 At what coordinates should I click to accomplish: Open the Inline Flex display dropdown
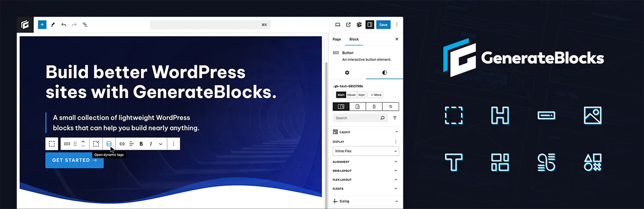point(366,151)
